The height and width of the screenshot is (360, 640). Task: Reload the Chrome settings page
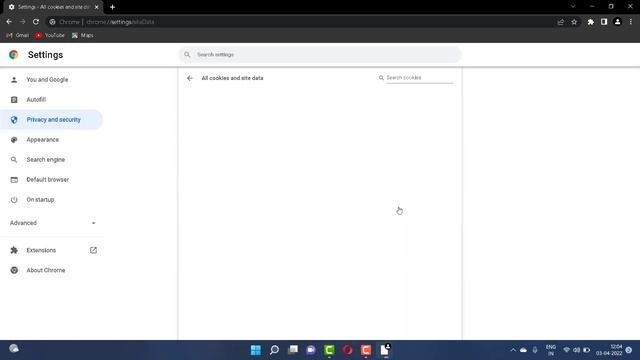pyautogui.click(x=36, y=22)
